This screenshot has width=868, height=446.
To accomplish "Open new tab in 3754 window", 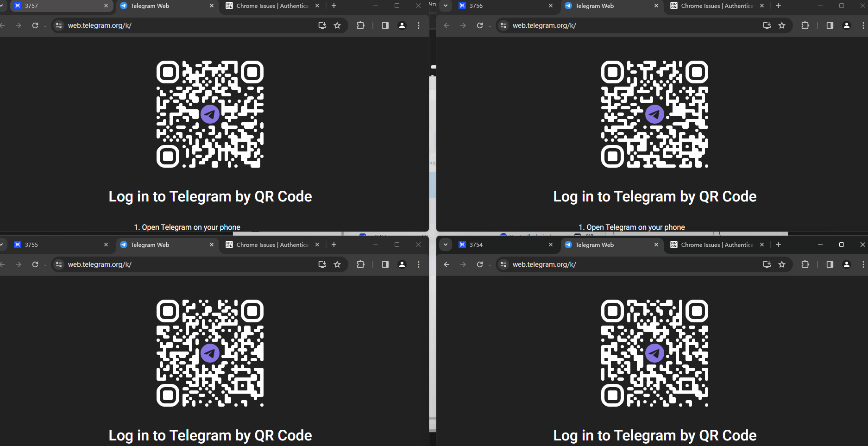I will (x=779, y=245).
